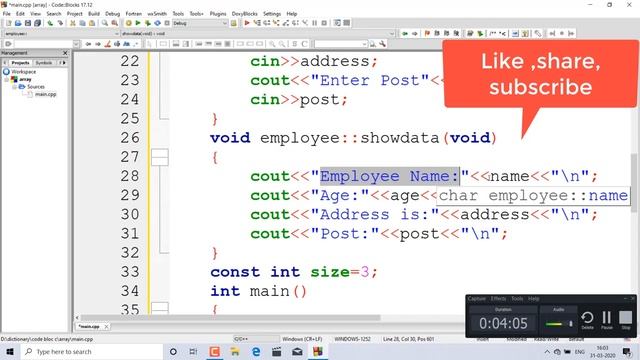Open the recorder's Effects menu
The width and height of the screenshot is (640, 360).
[x=498, y=299]
